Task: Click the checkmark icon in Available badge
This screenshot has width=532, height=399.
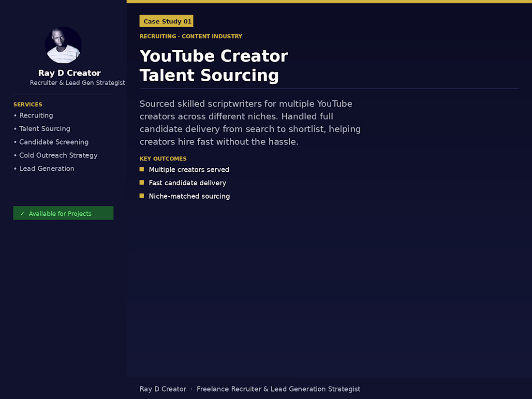Action: pos(22,214)
